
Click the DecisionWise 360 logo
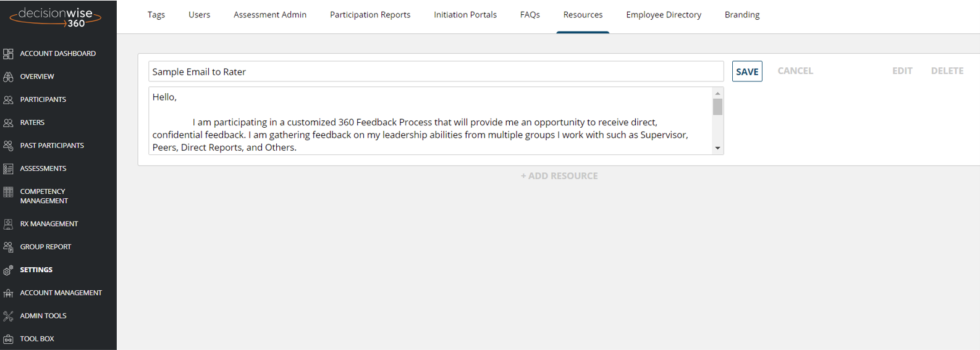pyautogui.click(x=56, y=17)
